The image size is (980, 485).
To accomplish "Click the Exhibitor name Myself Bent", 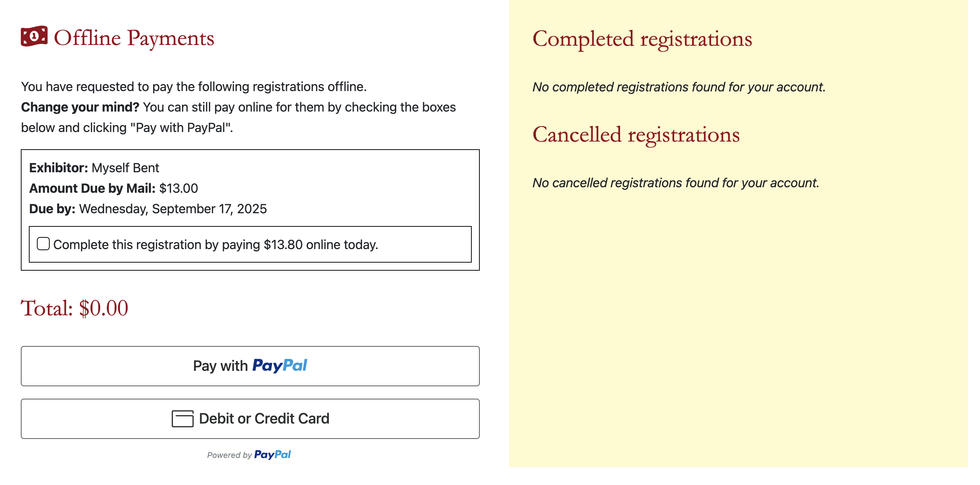I will [x=125, y=168].
